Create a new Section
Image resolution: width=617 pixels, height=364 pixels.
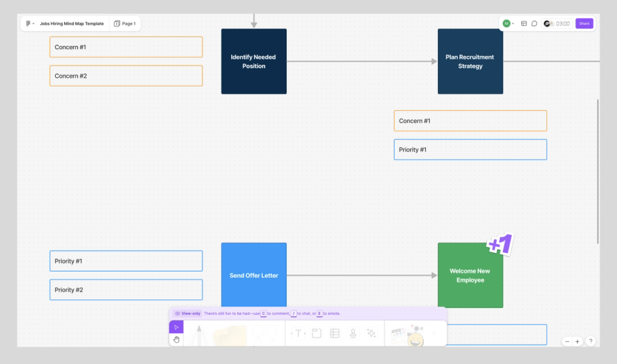point(316,333)
